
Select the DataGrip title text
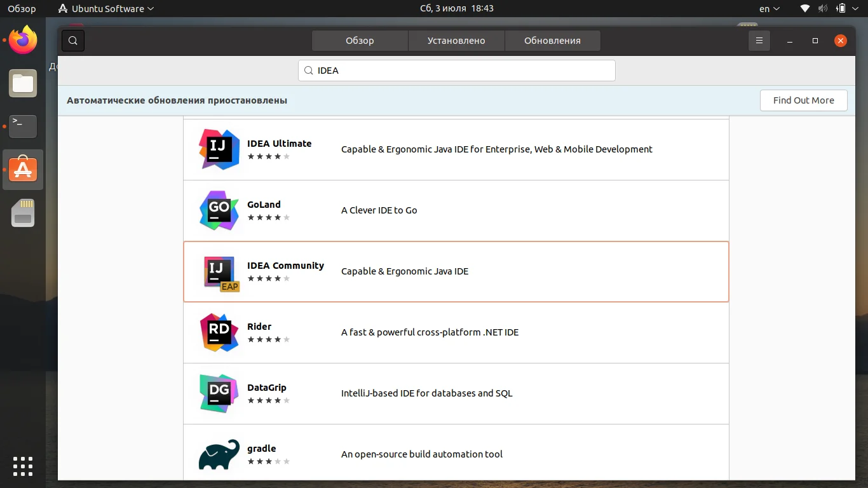267,388
